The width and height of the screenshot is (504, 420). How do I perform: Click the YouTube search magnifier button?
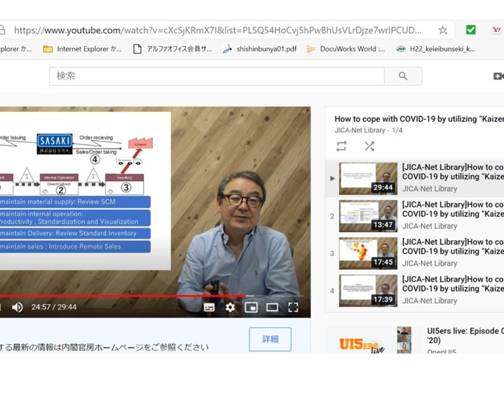point(403,76)
